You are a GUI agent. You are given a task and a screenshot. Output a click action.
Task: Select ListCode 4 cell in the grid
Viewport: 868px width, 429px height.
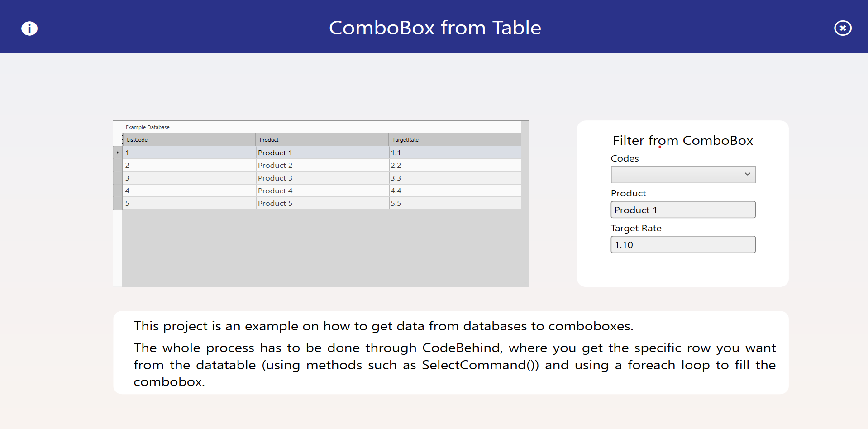point(189,191)
